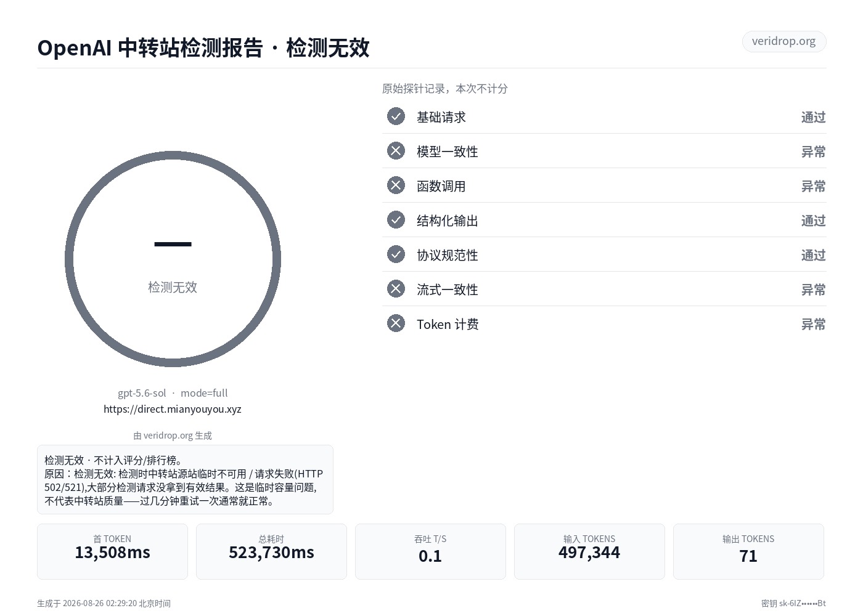Image resolution: width=863 pixels, height=616 pixels.
Task: Click the 检测无效 reason explanation box
Action: (x=185, y=479)
